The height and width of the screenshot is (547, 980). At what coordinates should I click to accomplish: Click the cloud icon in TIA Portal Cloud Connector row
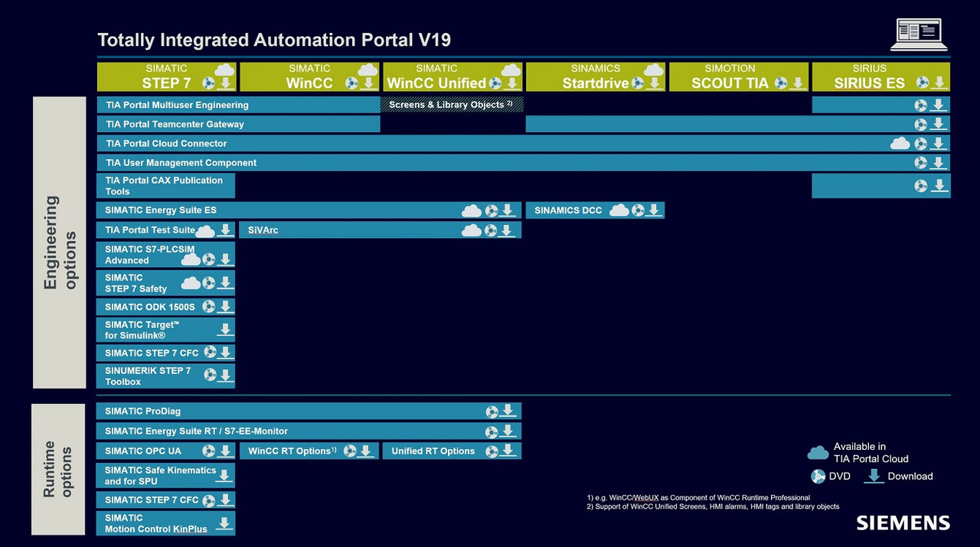[900, 143]
